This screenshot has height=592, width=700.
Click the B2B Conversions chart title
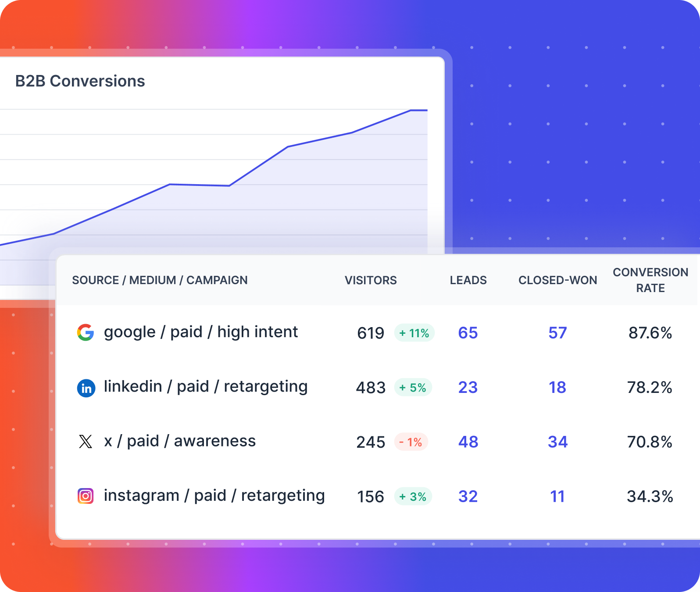[x=80, y=81]
